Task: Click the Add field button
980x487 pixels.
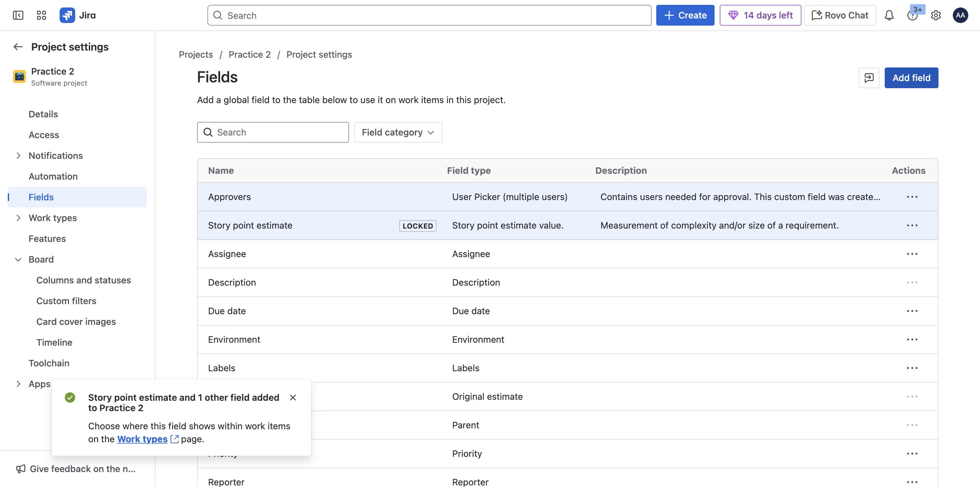Action: pyautogui.click(x=911, y=78)
